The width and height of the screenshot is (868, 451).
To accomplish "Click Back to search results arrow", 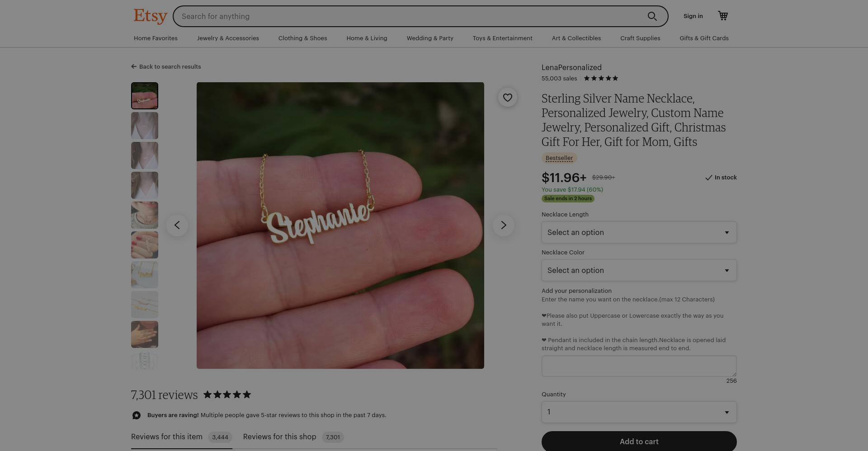I will [134, 66].
